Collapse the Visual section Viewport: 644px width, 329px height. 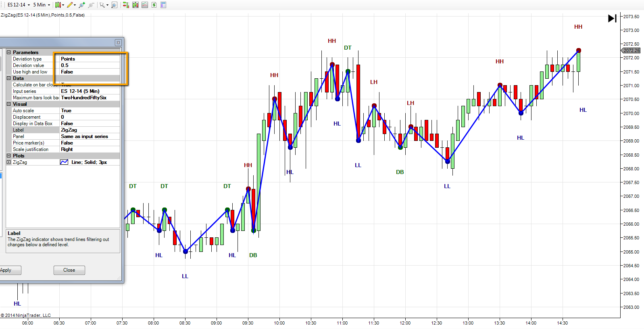point(9,104)
